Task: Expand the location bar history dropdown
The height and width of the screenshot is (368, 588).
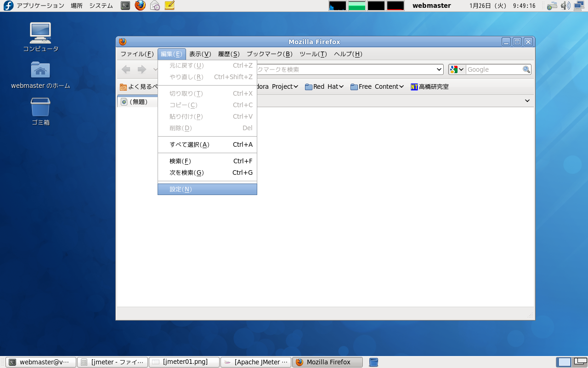Action: click(x=439, y=69)
